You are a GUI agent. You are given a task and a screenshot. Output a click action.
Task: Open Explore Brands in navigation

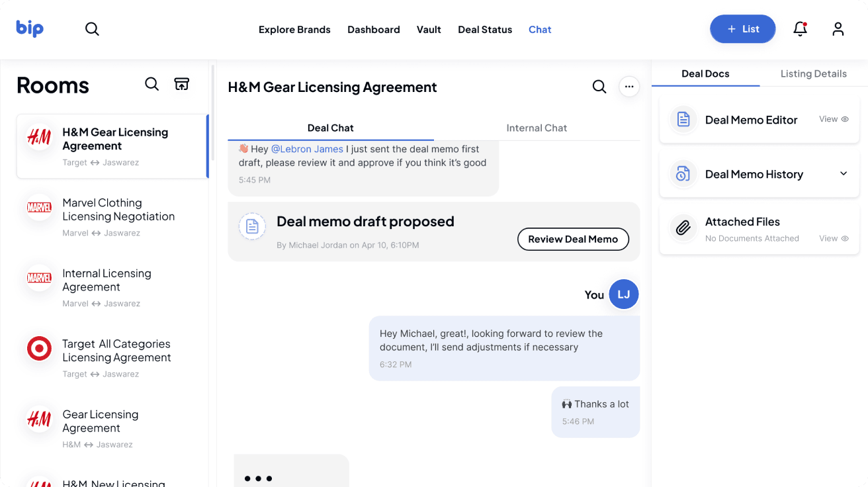[x=294, y=30]
